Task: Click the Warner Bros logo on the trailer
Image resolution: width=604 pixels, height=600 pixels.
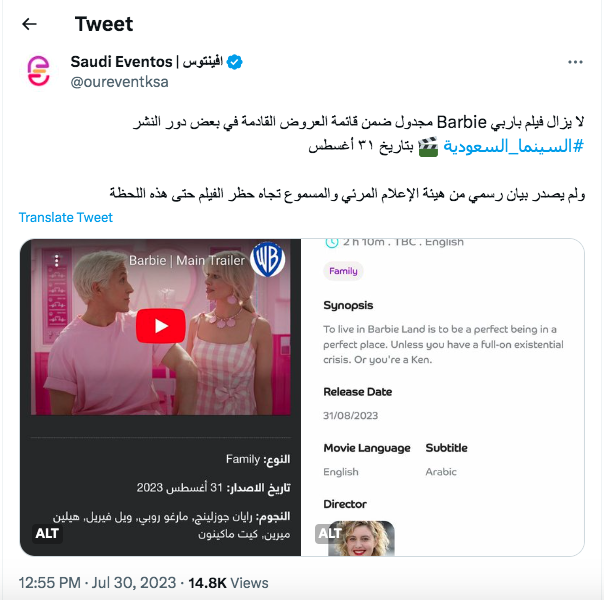Action: click(268, 259)
